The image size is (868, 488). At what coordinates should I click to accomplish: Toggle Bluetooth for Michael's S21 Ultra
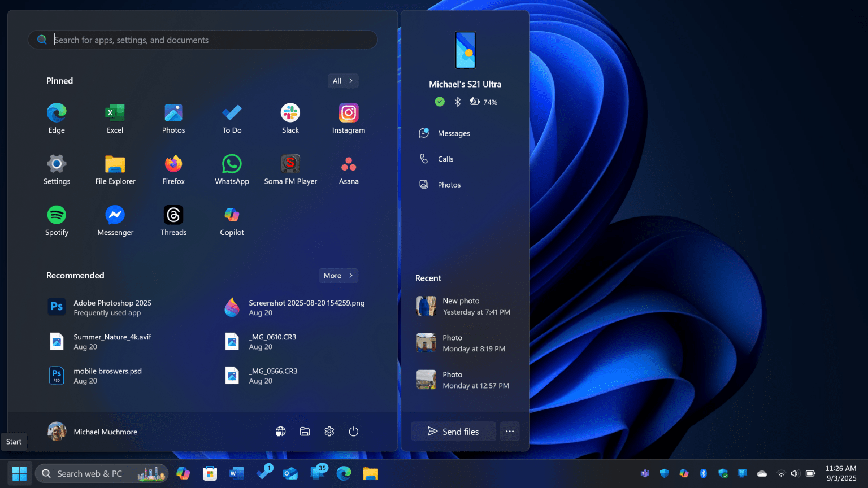point(457,102)
